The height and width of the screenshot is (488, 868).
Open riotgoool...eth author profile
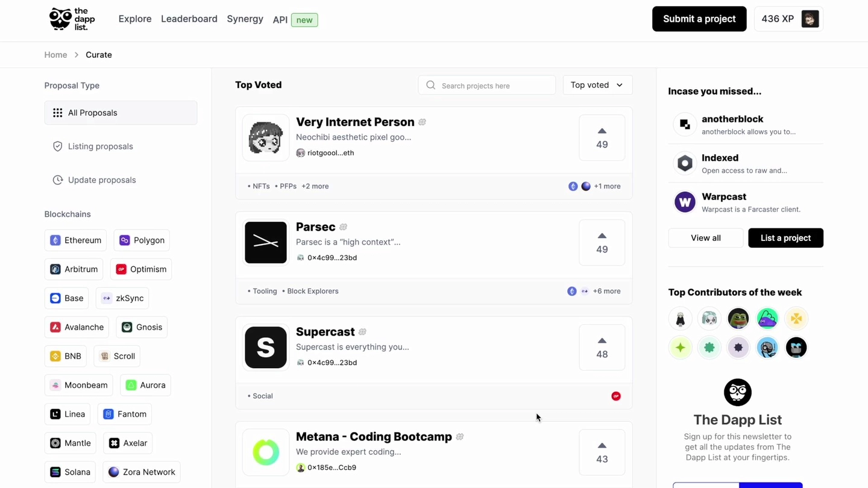[325, 153]
